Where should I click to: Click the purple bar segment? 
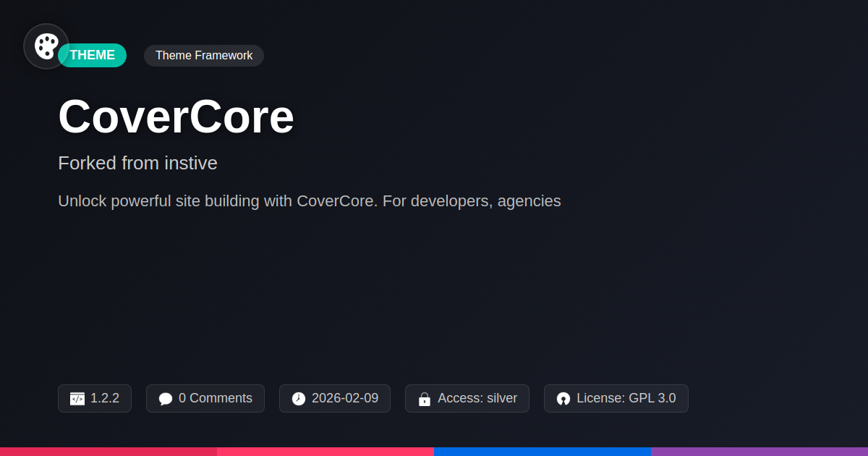pos(759,452)
